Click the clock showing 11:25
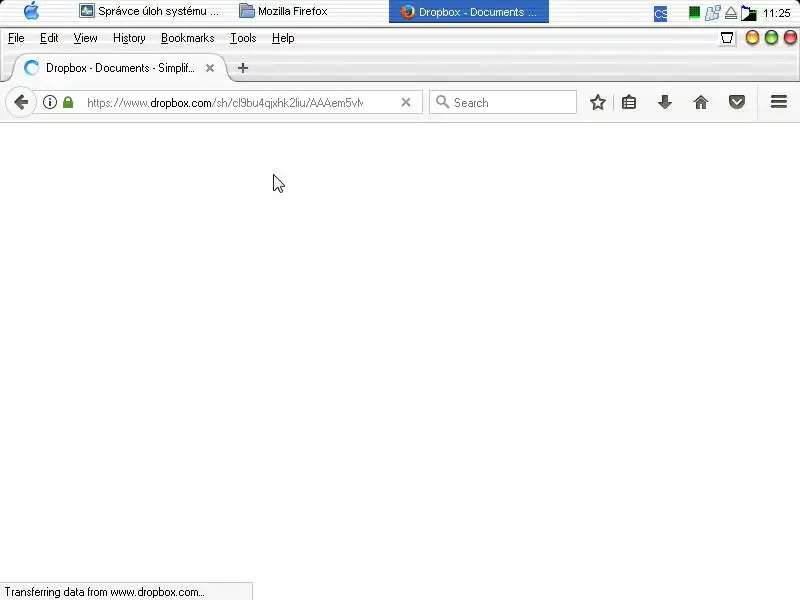Viewport: 800px width, 600px height. coord(777,13)
